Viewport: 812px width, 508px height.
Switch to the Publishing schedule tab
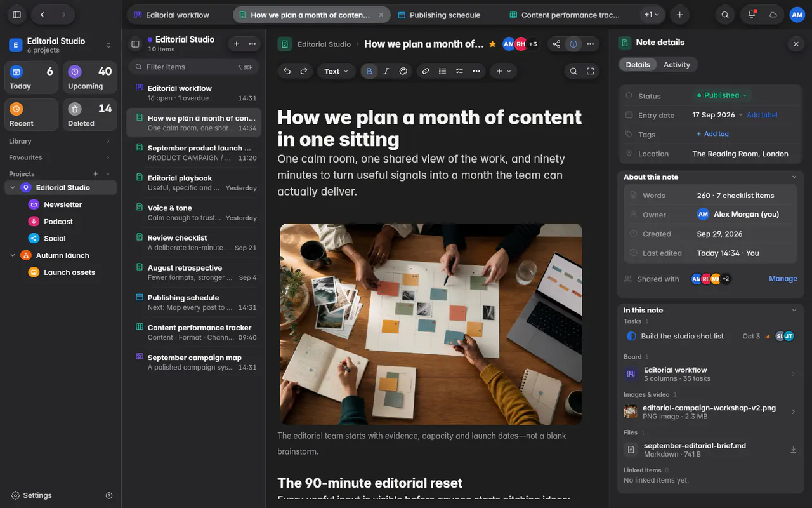point(445,15)
